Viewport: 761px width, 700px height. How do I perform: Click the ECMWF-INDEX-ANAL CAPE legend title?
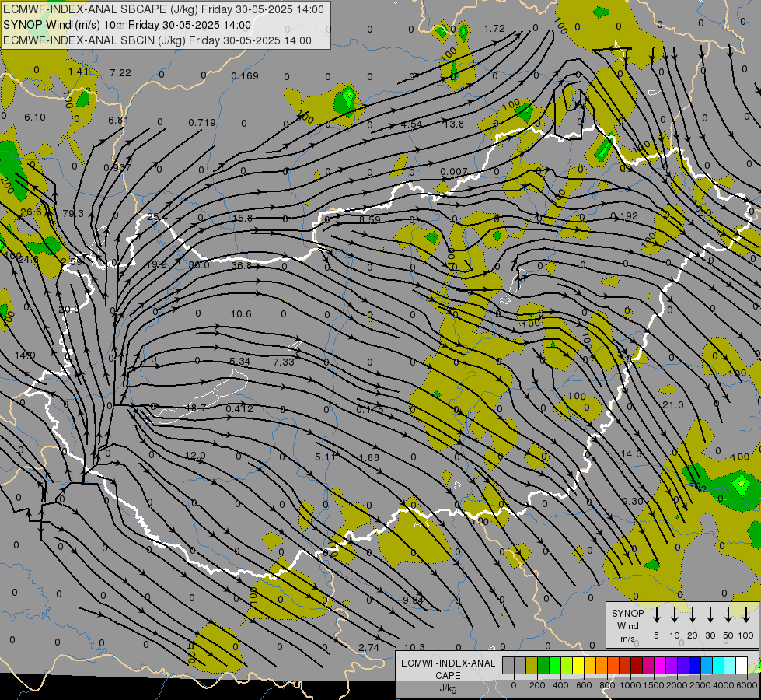[x=448, y=675]
